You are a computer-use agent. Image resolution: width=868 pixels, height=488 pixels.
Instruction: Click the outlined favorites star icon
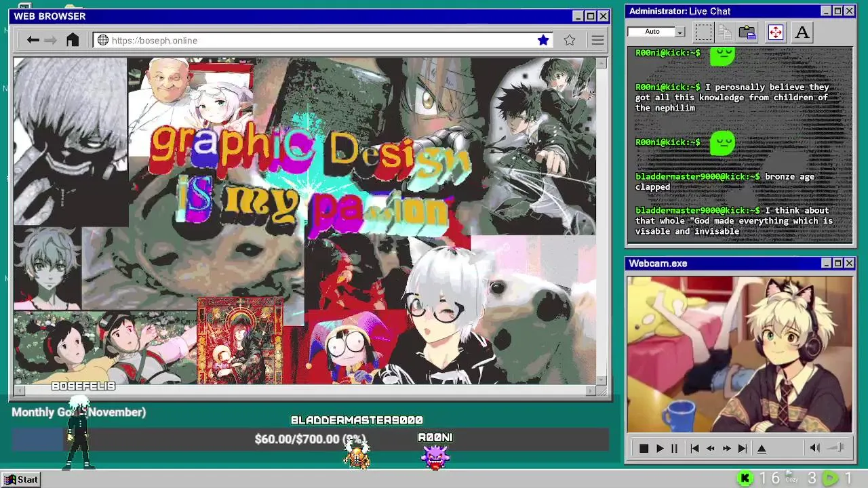coord(570,40)
